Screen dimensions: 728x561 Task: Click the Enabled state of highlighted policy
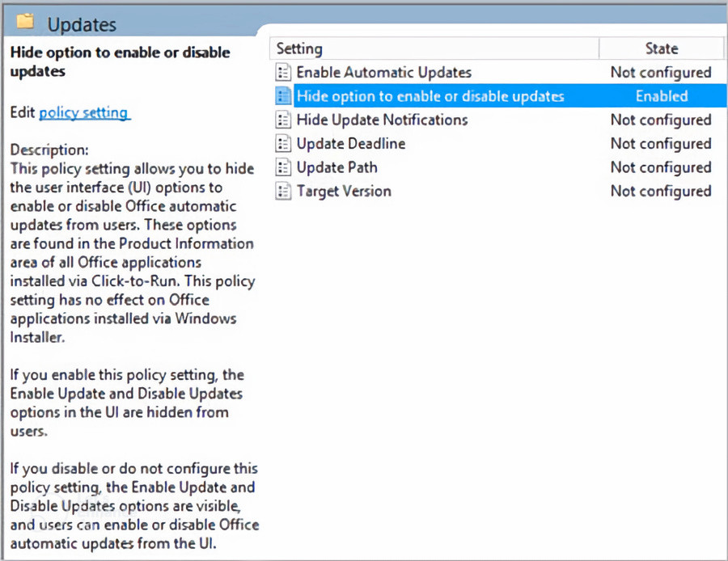coord(662,96)
